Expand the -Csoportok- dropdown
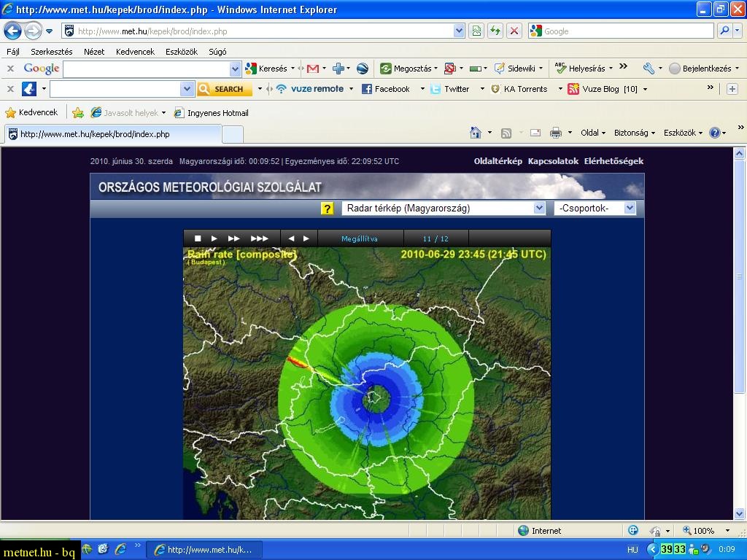The height and width of the screenshot is (560, 747). [630, 209]
